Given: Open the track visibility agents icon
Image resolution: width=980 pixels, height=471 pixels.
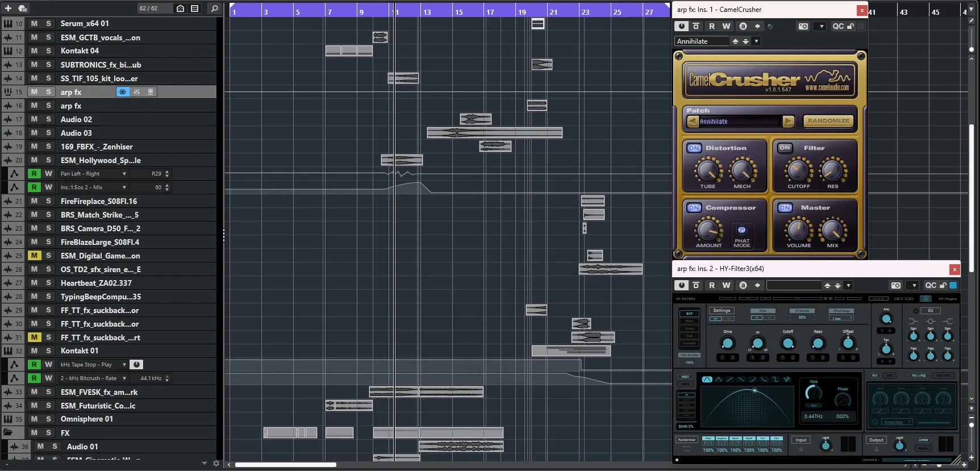Looking at the screenshot, I should coord(180,9).
